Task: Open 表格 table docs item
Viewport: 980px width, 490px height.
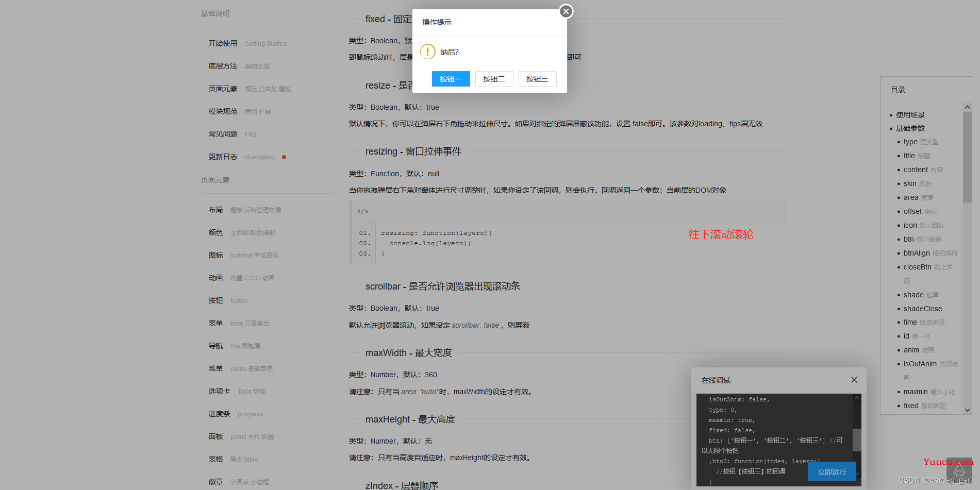Action: 233,459
